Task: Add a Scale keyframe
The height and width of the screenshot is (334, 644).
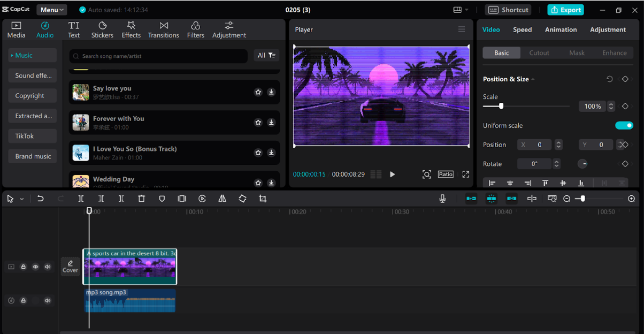Action: click(625, 107)
